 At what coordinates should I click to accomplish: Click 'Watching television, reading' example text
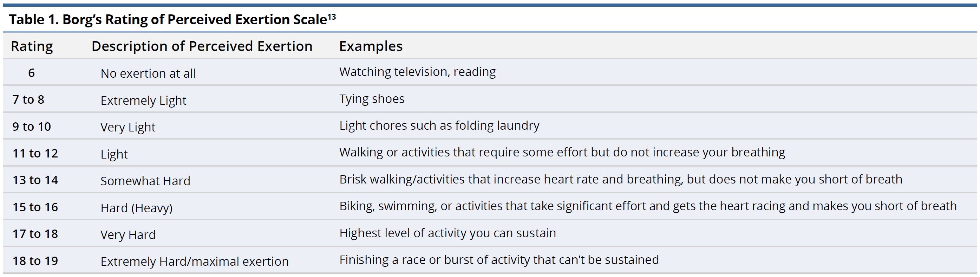point(417,72)
